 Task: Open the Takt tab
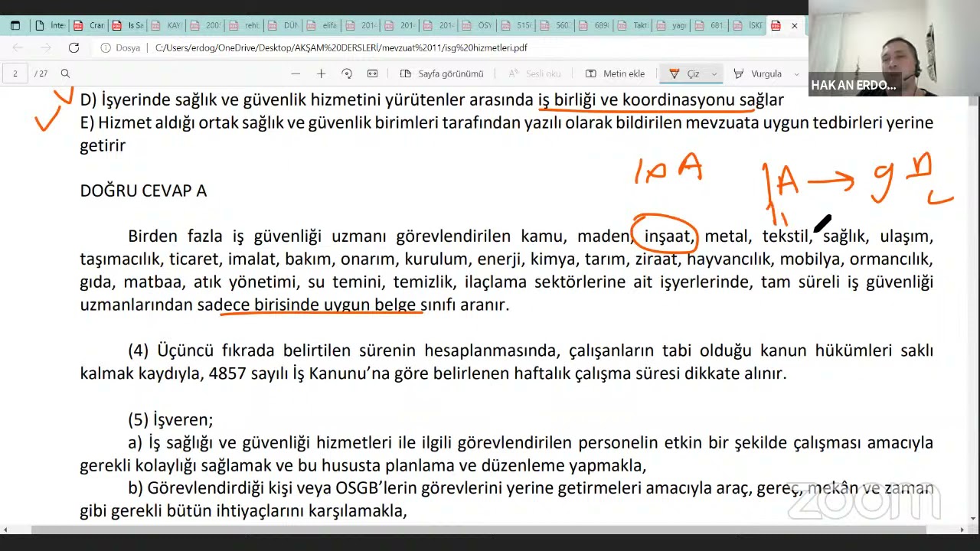(x=632, y=25)
